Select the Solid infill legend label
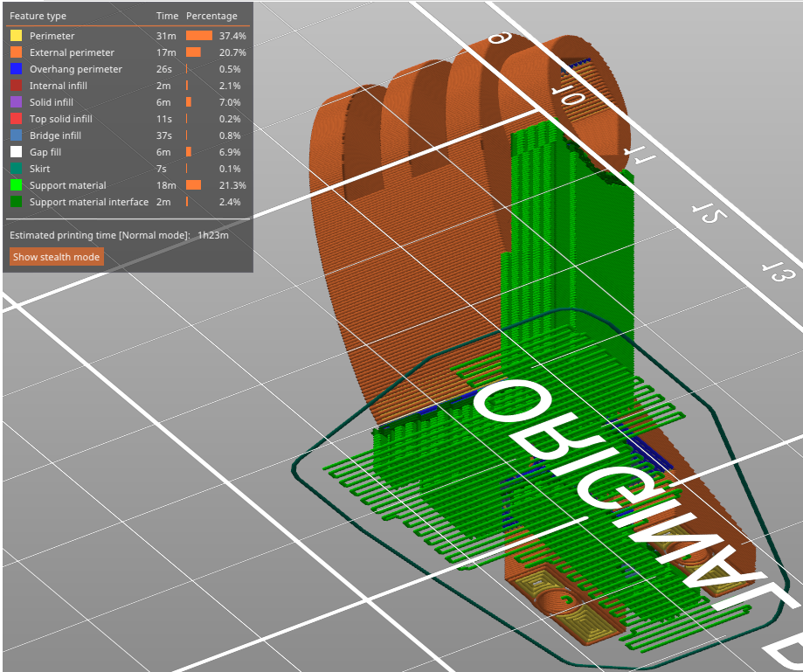Screen dimensions: 803x672 (x=52, y=102)
